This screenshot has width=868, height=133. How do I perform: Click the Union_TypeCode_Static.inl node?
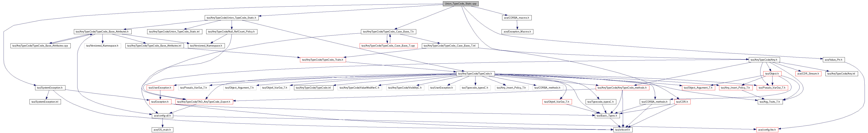[174, 32]
